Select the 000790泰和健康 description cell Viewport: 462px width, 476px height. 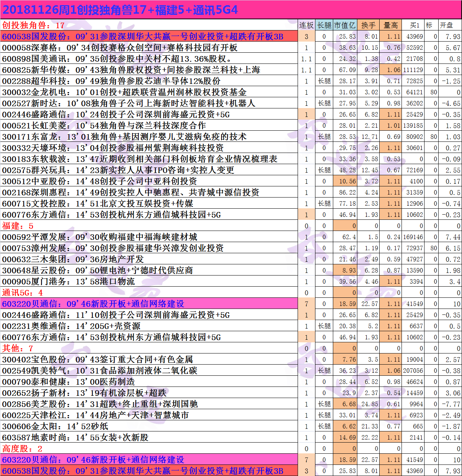pos(149,382)
